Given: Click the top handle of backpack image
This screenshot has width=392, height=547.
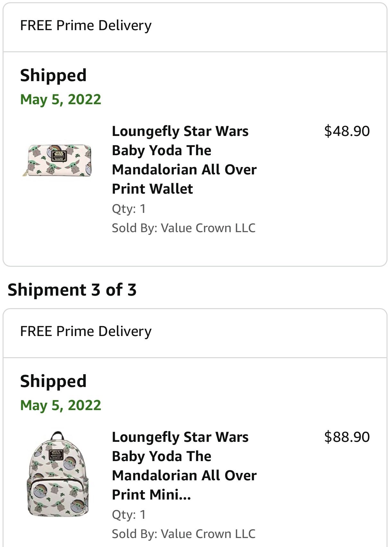Looking at the screenshot, I should point(57,435).
